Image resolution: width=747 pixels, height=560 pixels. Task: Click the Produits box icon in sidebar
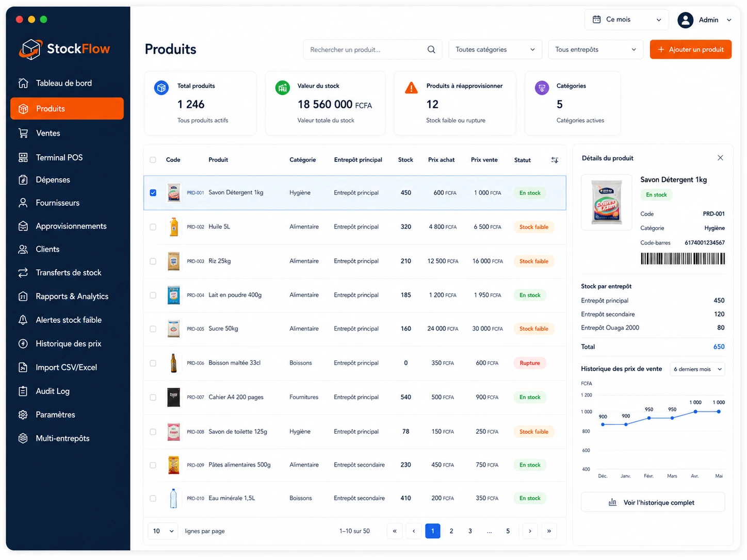coord(23,109)
